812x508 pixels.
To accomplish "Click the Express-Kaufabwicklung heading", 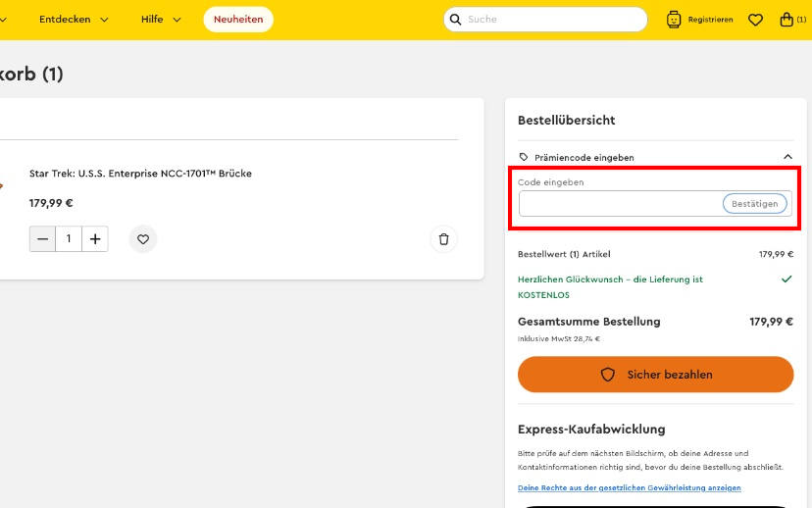I will 591,430.
